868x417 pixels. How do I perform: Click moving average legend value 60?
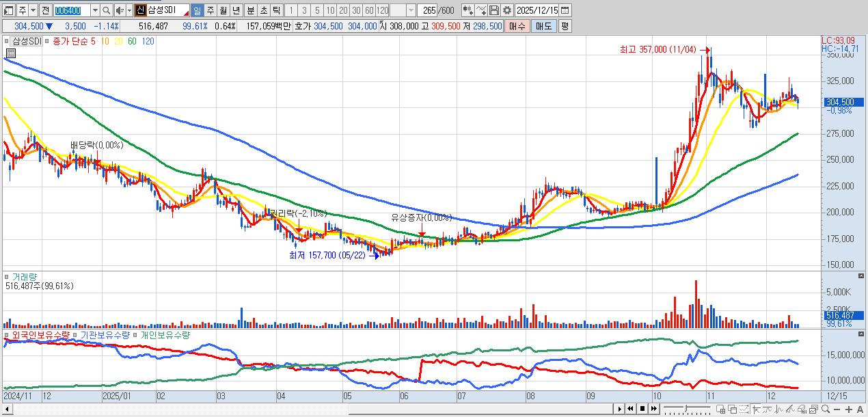(x=131, y=41)
